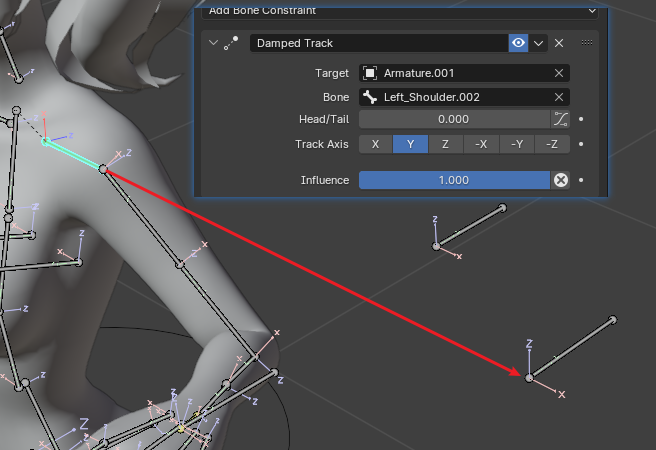Click the disable-and-keep-transform icon beside Influence
Viewport: 656px width, 450px height.
point(561,180)
